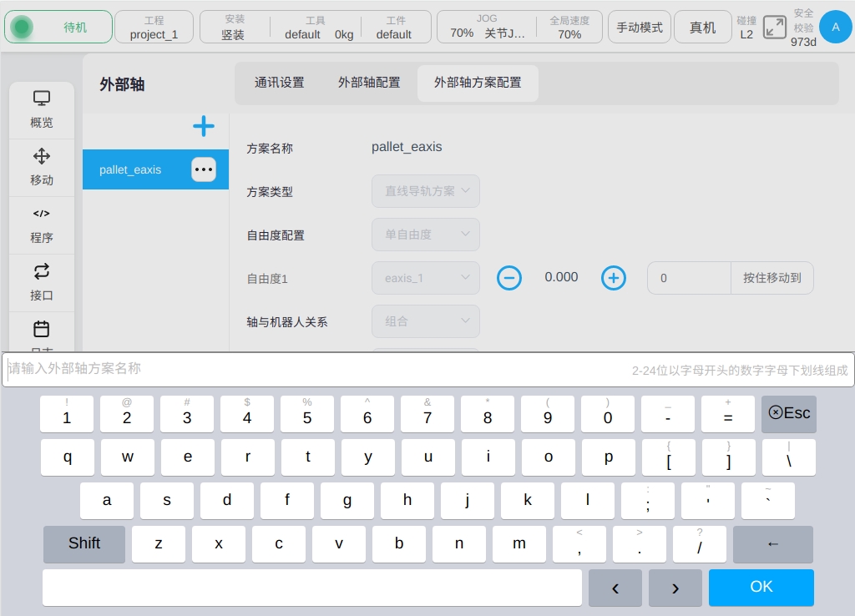Screen dimensions: 855x616
Task: Switch to 通讯设置 tab
Action: click(x=279, y=83)
